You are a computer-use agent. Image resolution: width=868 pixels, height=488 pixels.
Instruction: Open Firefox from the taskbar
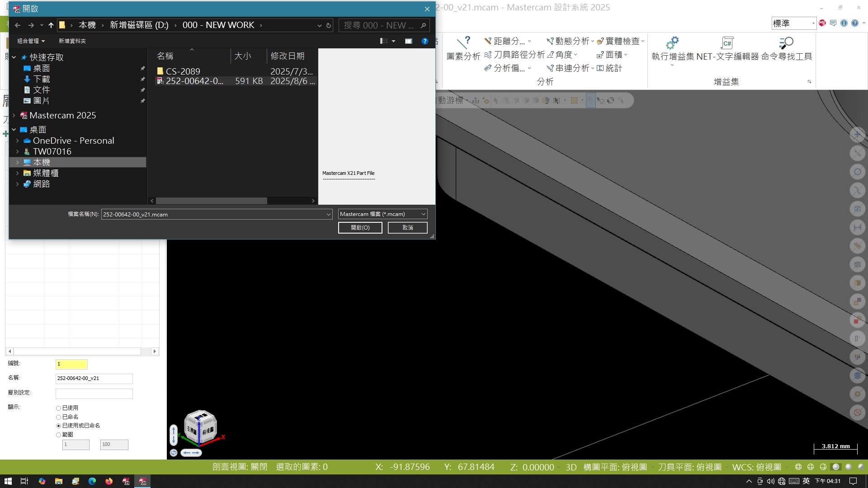tap(109, 481)
